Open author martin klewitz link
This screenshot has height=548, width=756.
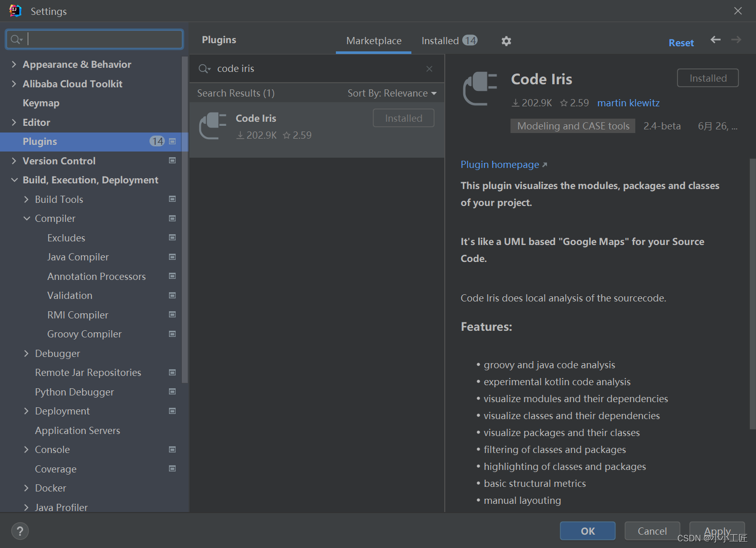click(x=628, y=103)
